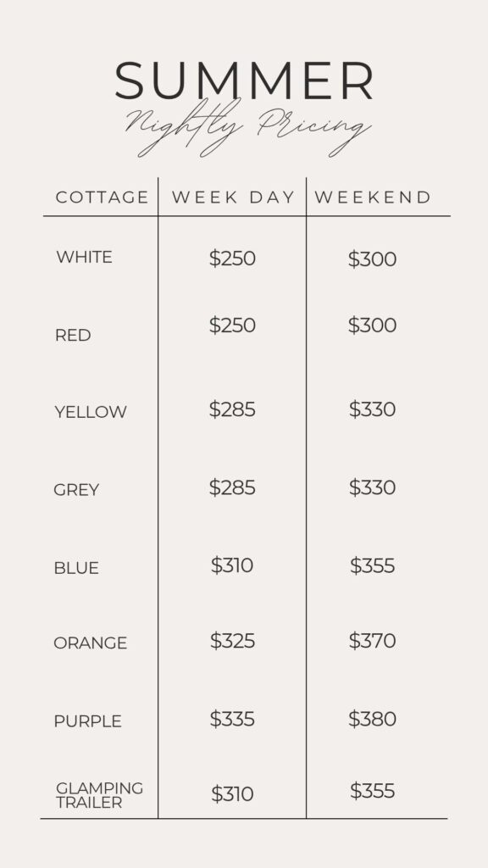Select Orange cottage weekend price $370
The image size is (488, 868).
click(373, 641)
